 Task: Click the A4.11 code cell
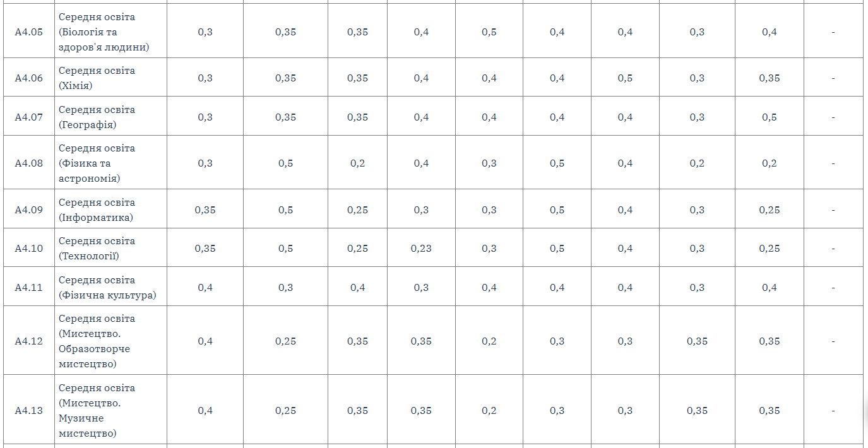pos(29,287)
